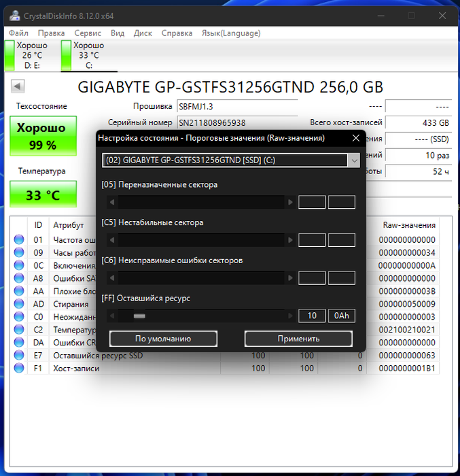
Task: Click raw value 000000050009
Action: pyautogui.click(x=407, y=304)
